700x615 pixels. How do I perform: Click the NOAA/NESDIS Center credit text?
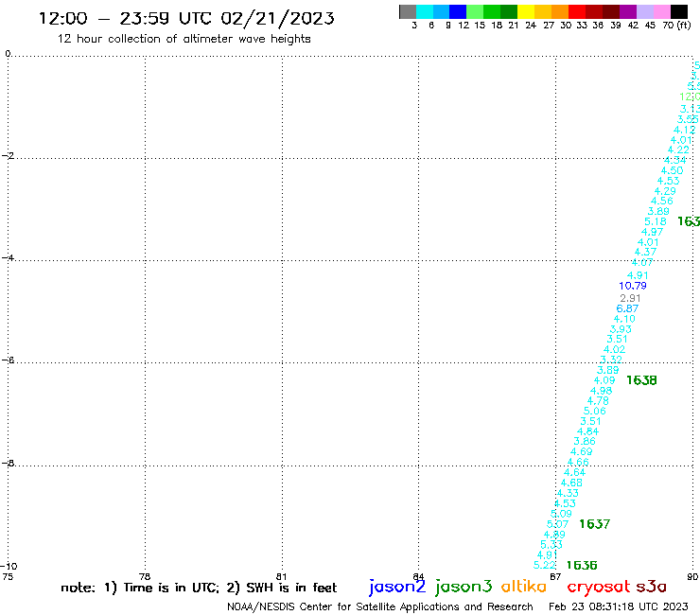click(380, 606)
